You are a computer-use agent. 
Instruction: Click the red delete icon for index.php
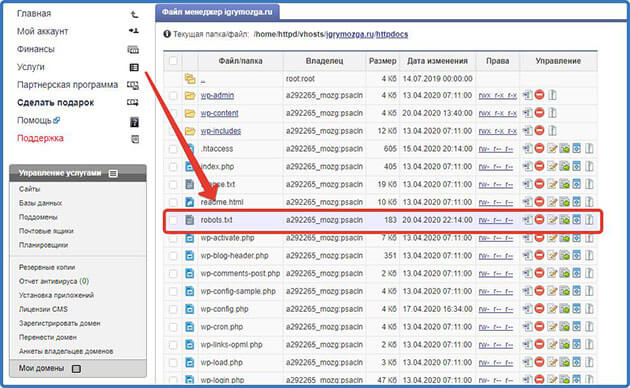click(x=539, y=166)
